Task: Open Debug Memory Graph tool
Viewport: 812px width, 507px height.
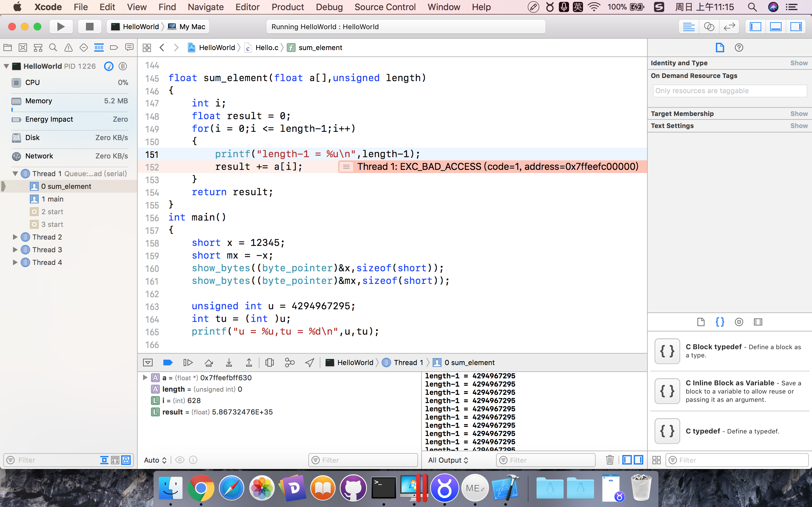Action: pos(289,363)
